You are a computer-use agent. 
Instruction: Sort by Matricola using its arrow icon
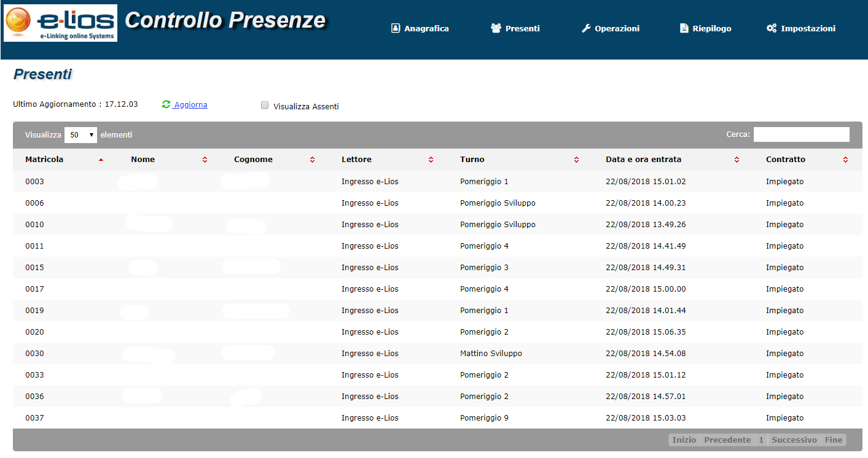coord(101,160)
